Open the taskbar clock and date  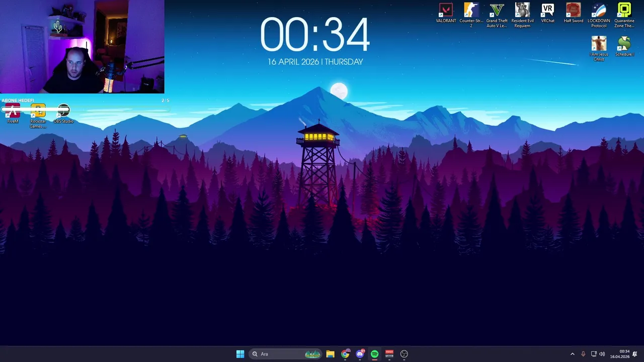point(620,354)
